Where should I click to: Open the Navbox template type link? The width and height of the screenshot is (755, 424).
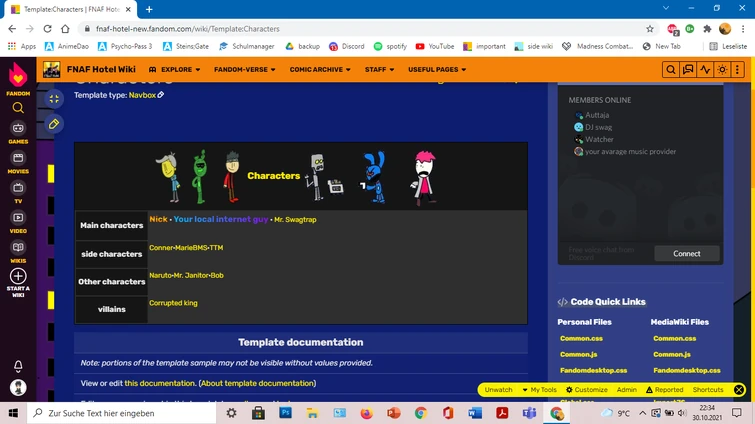coord(142,95)
